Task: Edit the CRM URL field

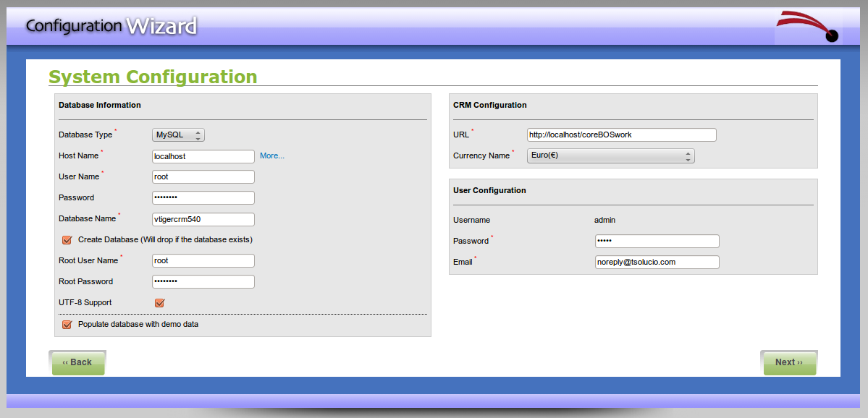Action: [621, 135]
